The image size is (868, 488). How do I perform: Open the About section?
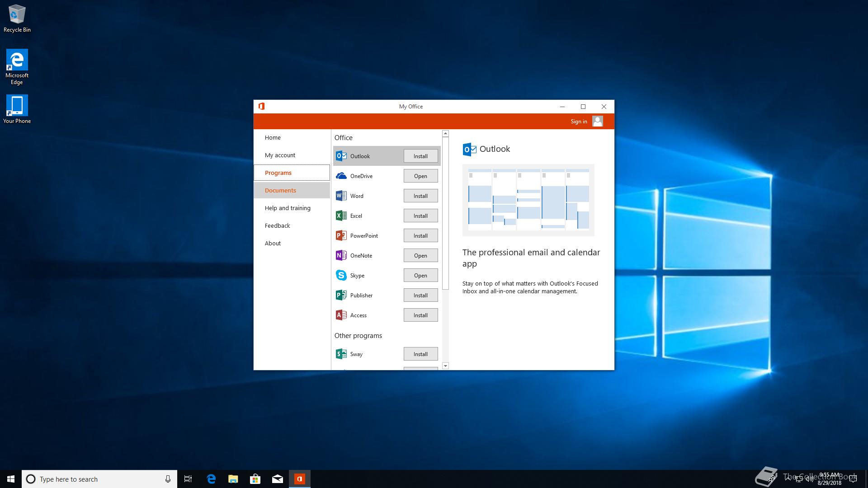(292, 243)
